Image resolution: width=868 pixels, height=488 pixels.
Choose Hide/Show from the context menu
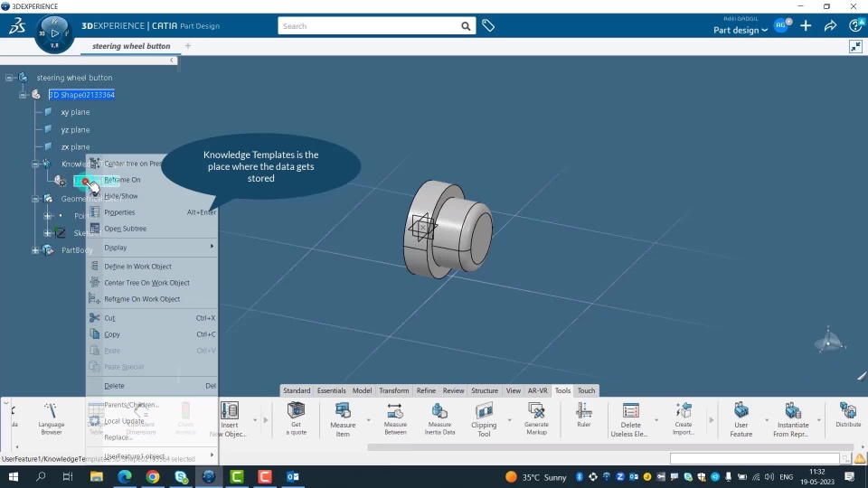121,196
